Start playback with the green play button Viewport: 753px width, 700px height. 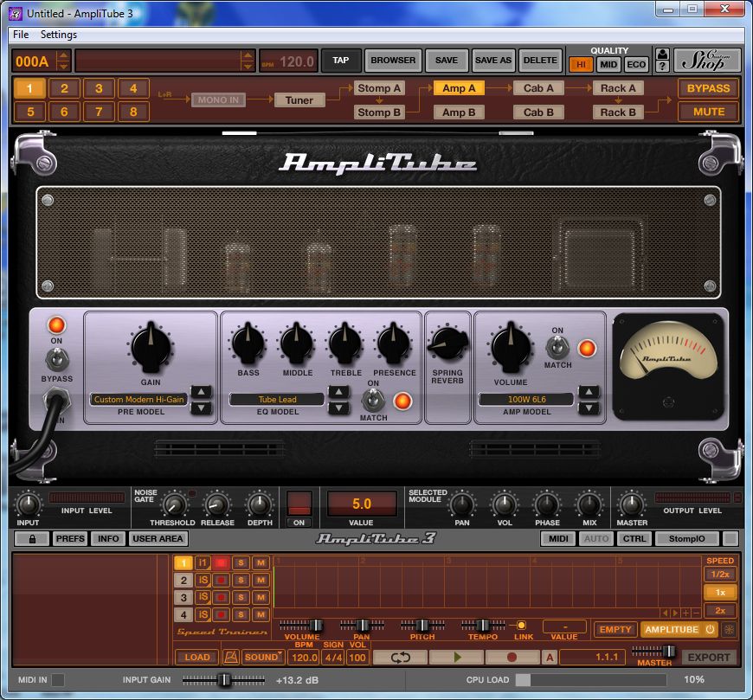pyautogui.click(x=456, y=657)
